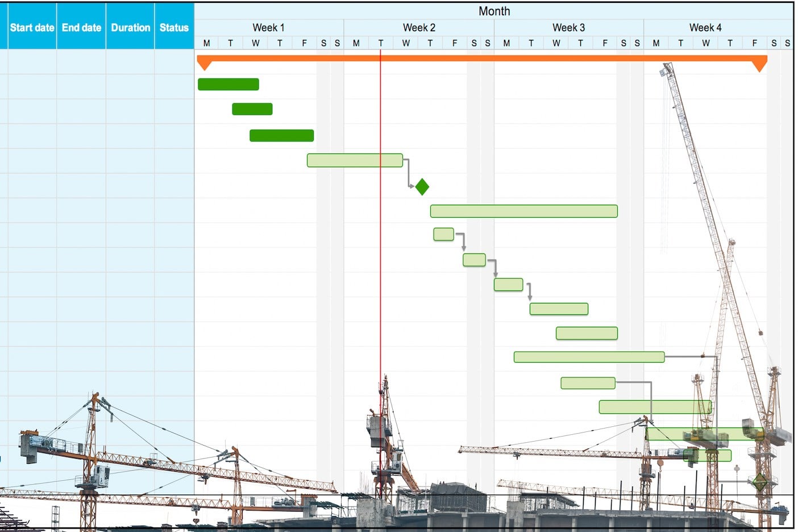Select the End date column header
The image size is (798, 532).
pyautogui.click(x=81, y=27)
